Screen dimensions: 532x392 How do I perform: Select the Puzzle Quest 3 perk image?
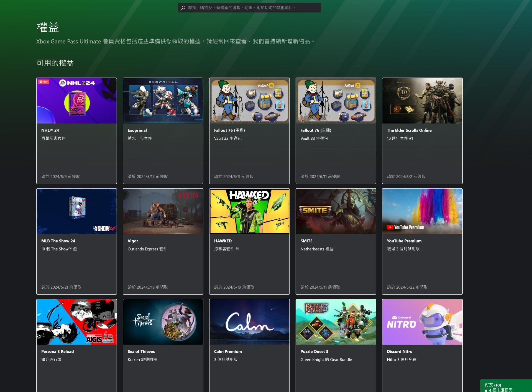tap(336, 322)
